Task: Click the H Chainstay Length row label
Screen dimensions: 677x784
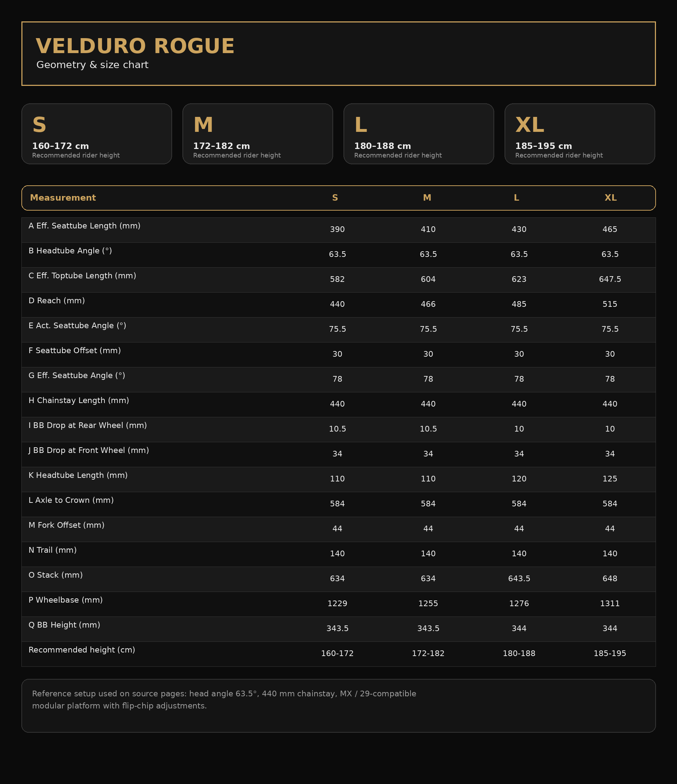Action: click(x=79, y=401)
